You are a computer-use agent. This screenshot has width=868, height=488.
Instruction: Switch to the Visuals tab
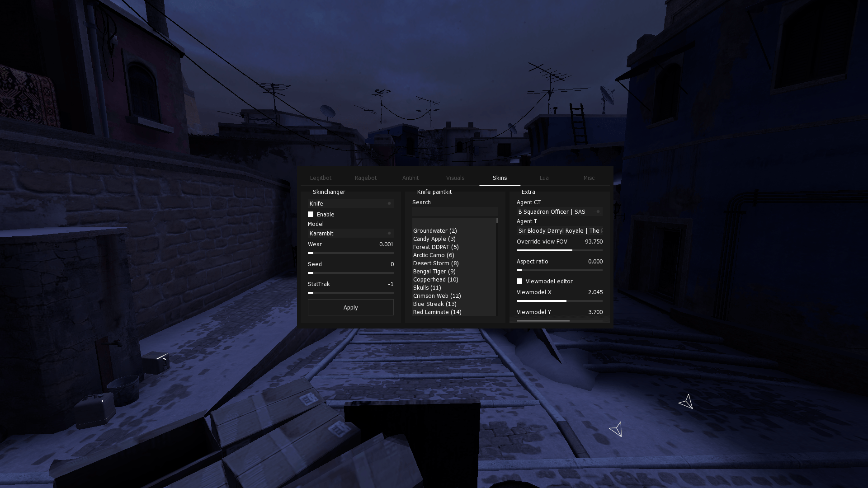pos(455,178)
